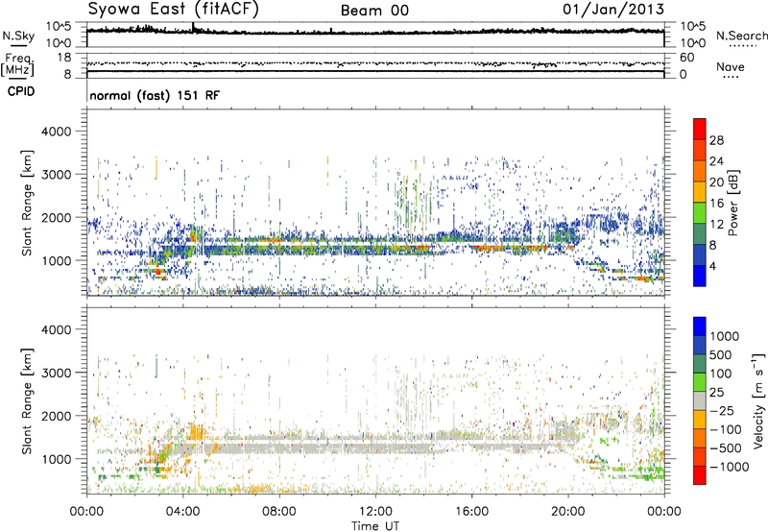
Task: Click the '20:00' time axis tick
Action: (568, 512)
